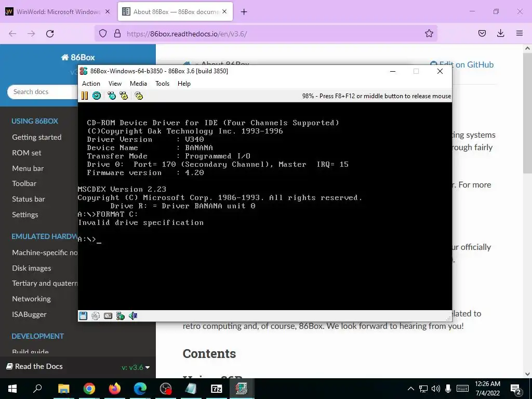Open Status bar docs page
Screen dimensions: 532x399
(29, 199)
